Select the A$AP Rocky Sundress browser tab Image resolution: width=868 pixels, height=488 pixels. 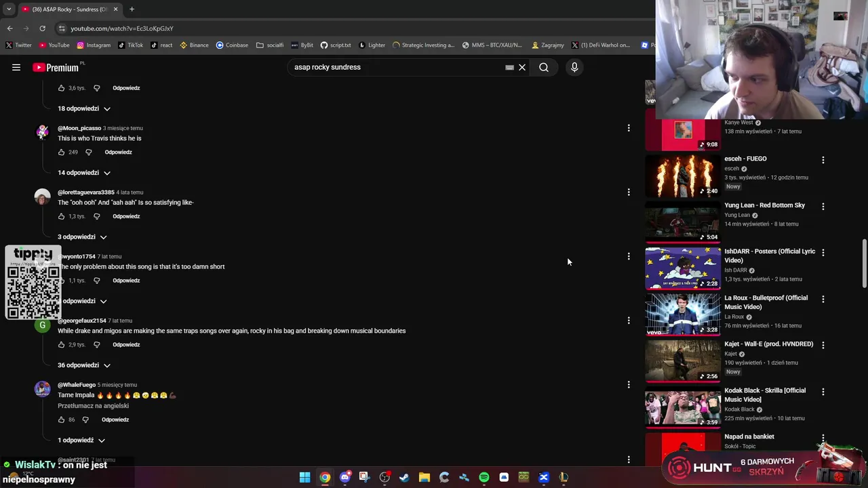click(68, 9)
